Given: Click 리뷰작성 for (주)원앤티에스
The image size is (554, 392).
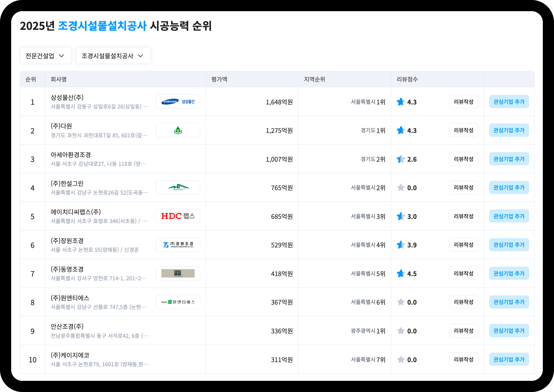Looking at the screenshot, I should [464, 302].
